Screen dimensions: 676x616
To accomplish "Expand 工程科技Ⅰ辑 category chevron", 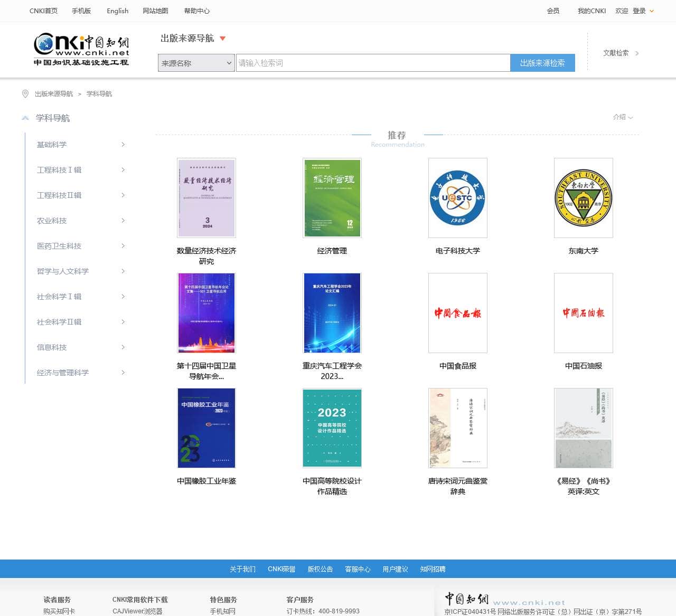I will tap(123, 170).
